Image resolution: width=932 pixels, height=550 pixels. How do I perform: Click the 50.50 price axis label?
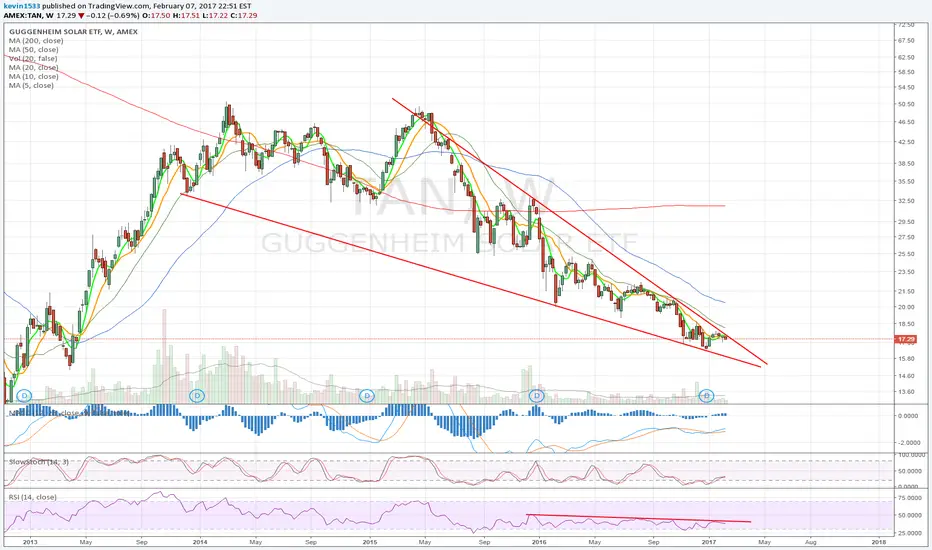(x=906, y=104)
